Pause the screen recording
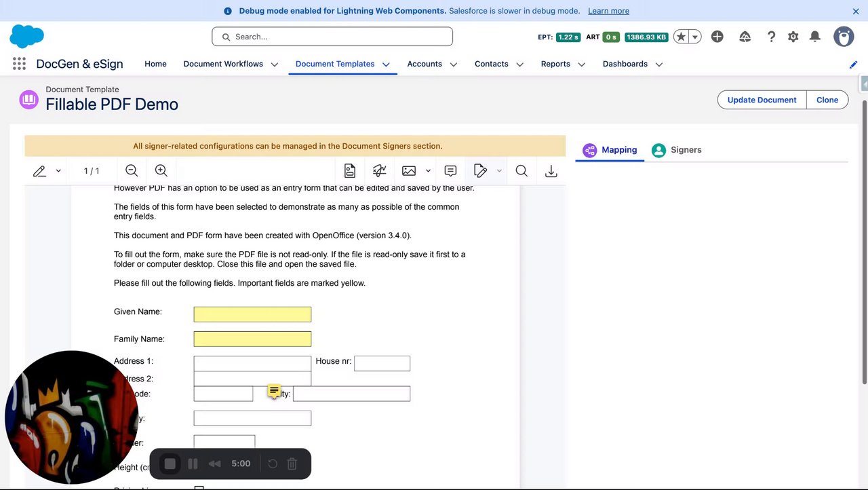The image size is (868, 490). tap(193, 464)
